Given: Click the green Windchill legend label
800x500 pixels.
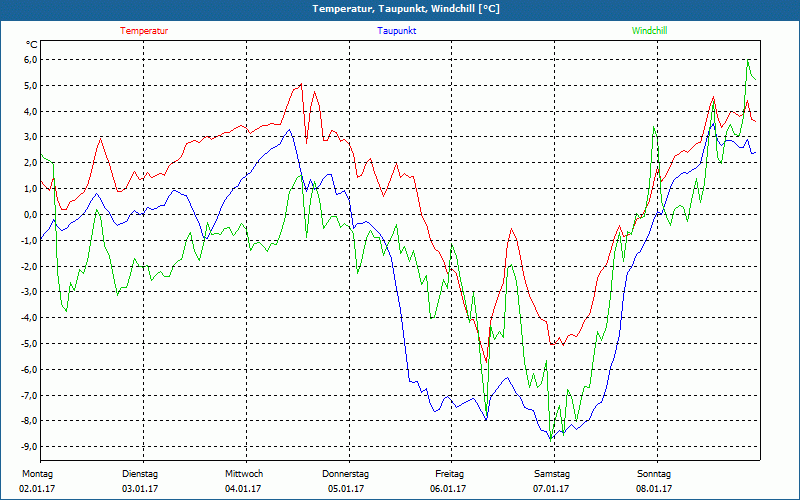Looking at the screenshot, I should click(649, 31).
